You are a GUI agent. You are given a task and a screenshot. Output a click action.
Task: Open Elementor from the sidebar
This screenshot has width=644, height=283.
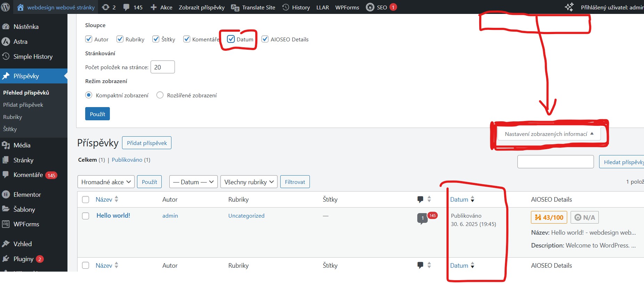point(27,194)
